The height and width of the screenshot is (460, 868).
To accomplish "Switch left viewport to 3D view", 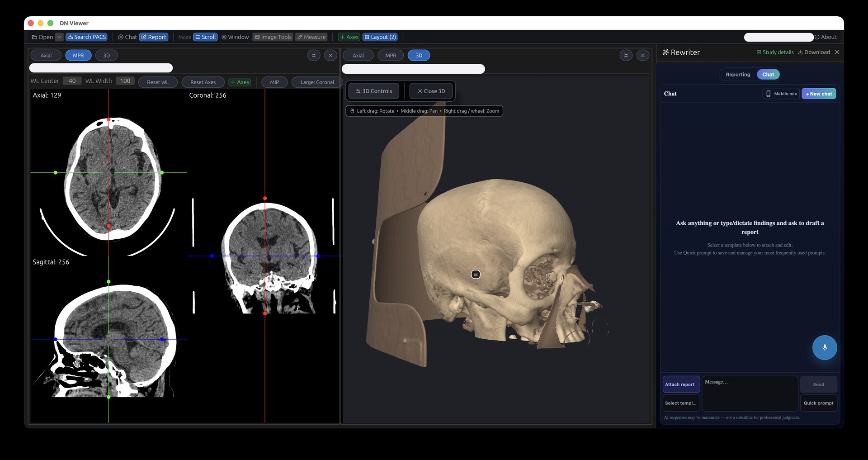I will 107,56.
